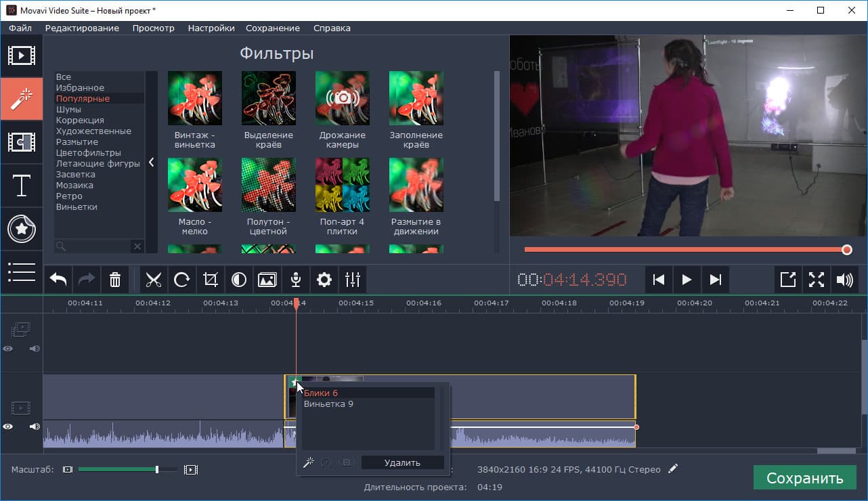The image size is (868, 501).
Task: Click the Split scissors tool
Action: (x=154, y=279)
